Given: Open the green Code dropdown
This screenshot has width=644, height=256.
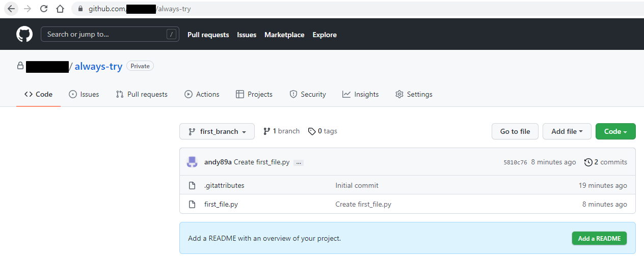Looking at the screenshot, I should (615, 131).
